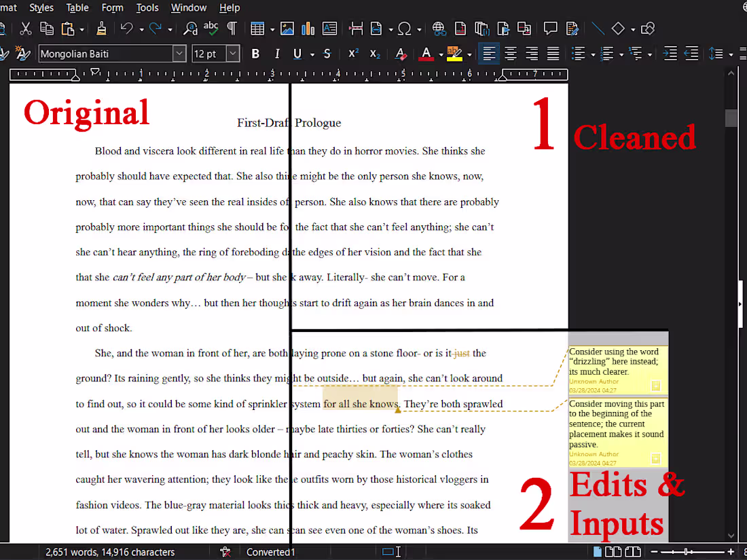Open Find and Replace tool
747x560 pixels.
point(190,29)
